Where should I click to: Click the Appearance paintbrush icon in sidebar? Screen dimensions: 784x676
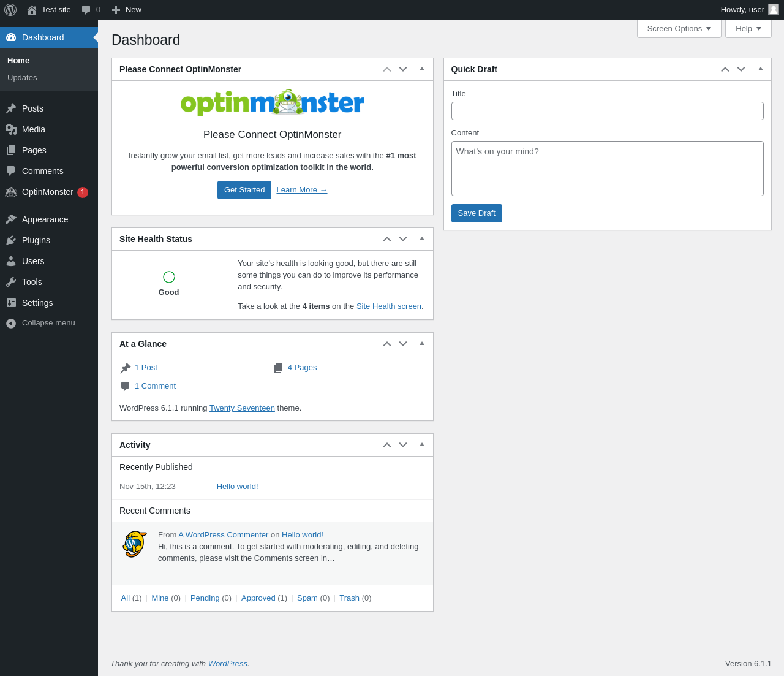(11, 219)
